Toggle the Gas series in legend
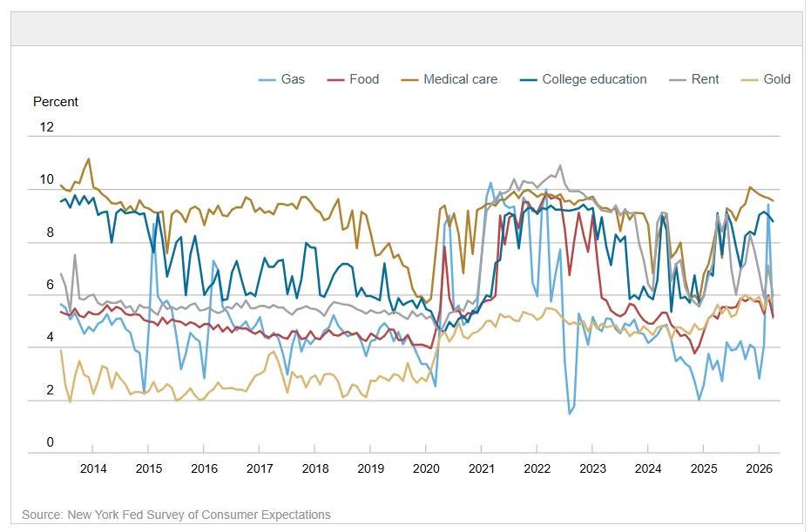The image size is (811, 532). pyautogui.click(x=282, y=79)
